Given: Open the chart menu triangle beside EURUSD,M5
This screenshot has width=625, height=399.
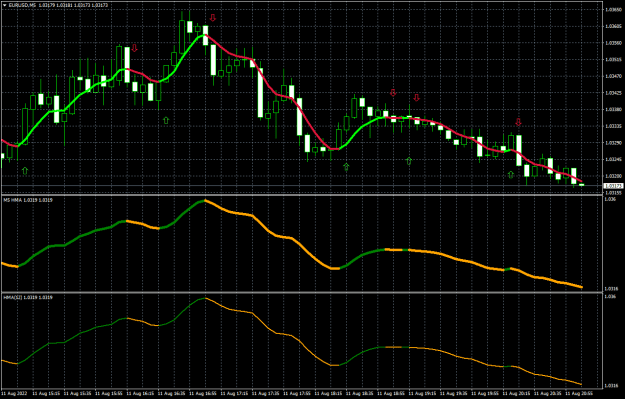Looking at the screenshot, I should coord(5,5).
